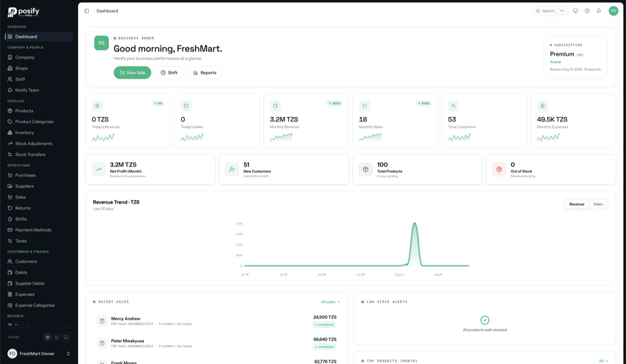Viewport: 626px width, 364px height.
Task: Open Supplier Debts in the sidebar
Action: 39,283
